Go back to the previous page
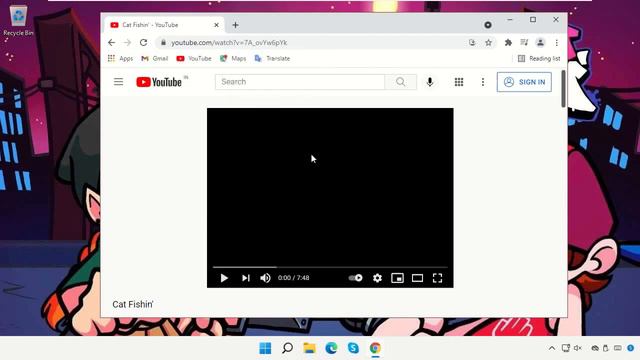The height and width of the screenshot is (360, 640). click(x=111, y=42)
